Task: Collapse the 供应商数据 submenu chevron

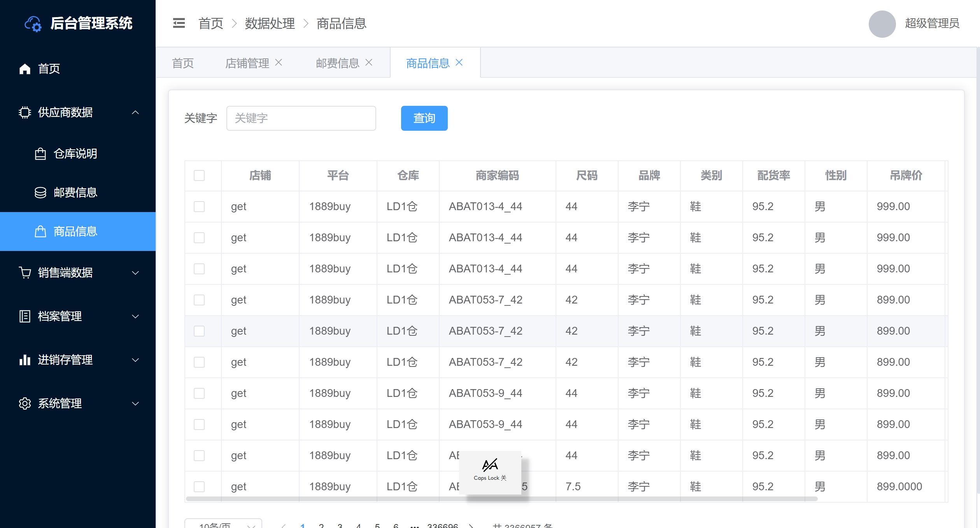Action: tap(135, 112)
